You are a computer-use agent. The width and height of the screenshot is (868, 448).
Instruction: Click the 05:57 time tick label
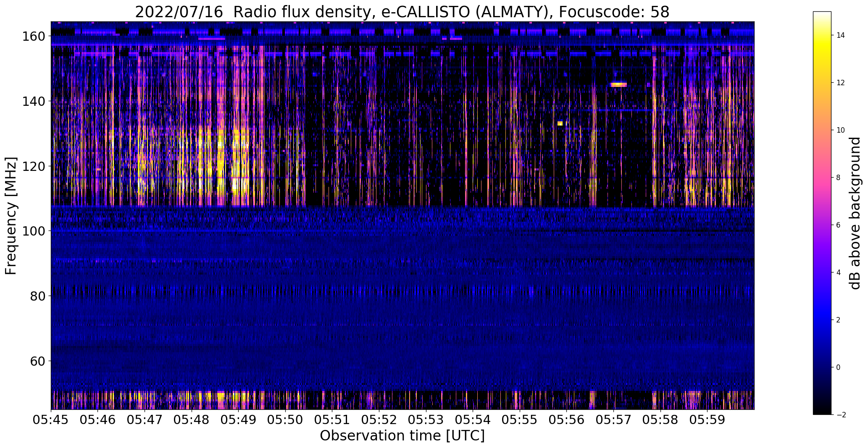613,419
